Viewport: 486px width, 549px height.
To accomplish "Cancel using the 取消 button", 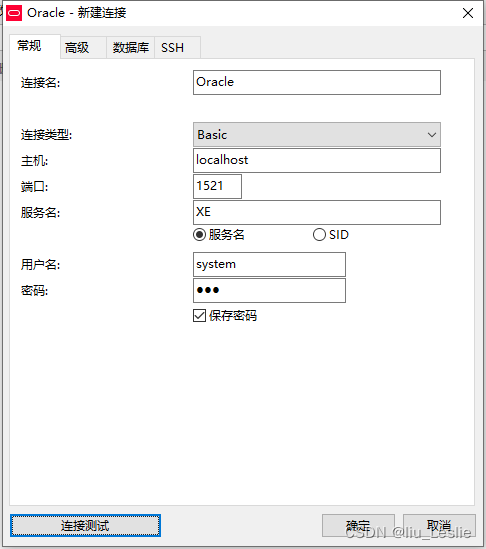I will [439, 525].
